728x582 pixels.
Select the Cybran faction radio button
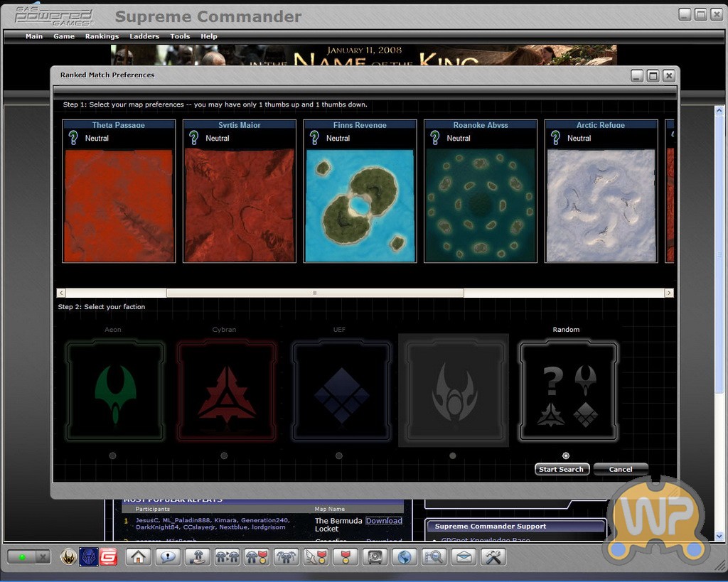tap(224, 456)
